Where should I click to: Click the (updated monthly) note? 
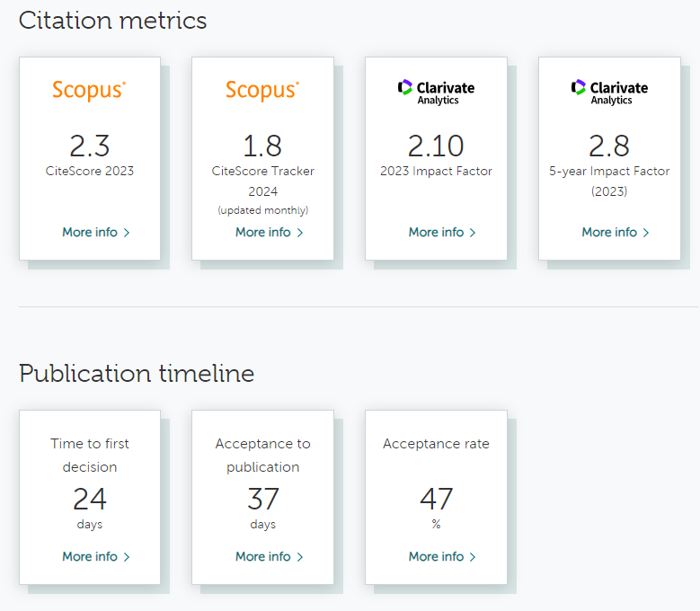click(x=263, y=210)
